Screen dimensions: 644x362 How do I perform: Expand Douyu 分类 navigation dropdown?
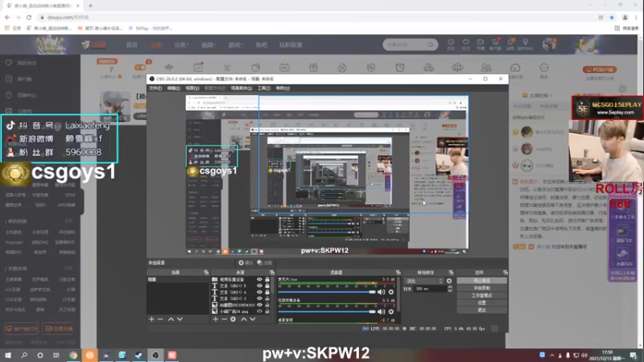[x=180, y=45]
